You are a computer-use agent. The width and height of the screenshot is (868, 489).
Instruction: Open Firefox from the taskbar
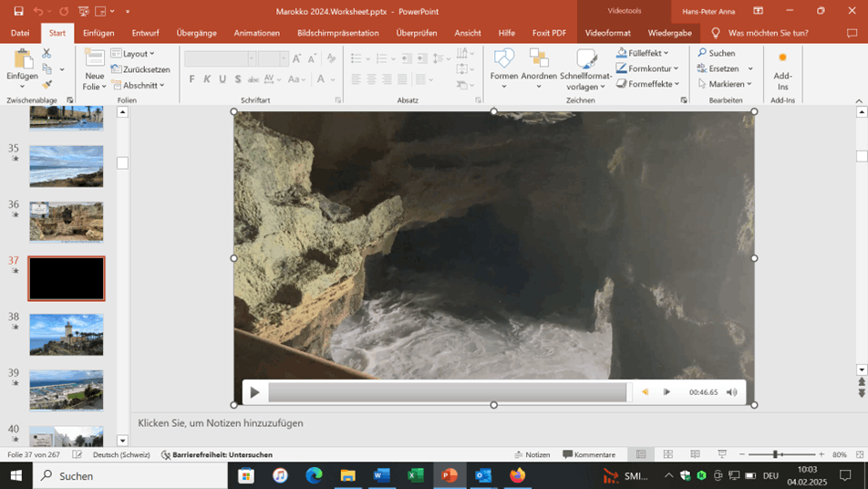[x=517, y=475]
